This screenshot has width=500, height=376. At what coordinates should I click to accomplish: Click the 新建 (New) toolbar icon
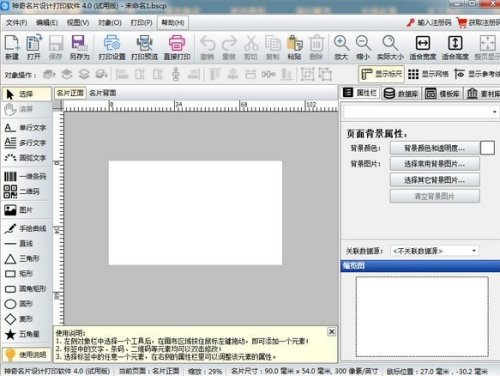(x=12, y=47)
